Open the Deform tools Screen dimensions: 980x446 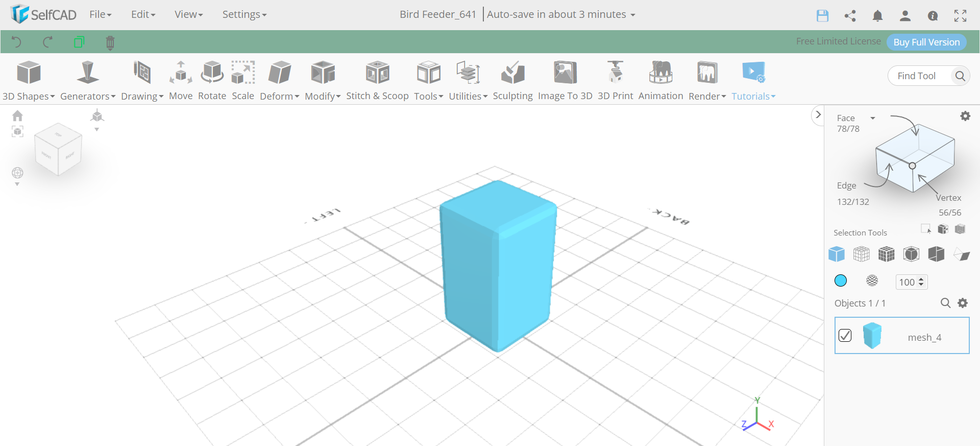click(280, 81)
